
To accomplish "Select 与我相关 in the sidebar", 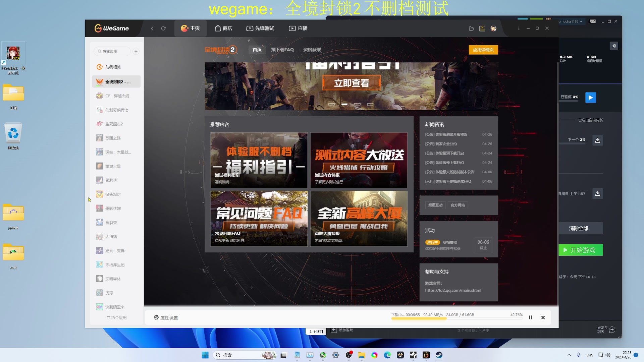I will tap(116, 67).
